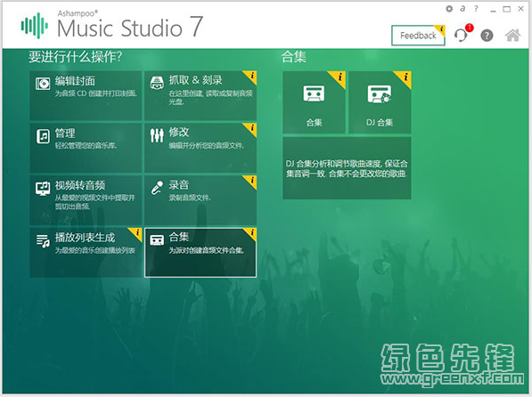Click the 修改 mixer sliders icon

[x=157, y=135]
